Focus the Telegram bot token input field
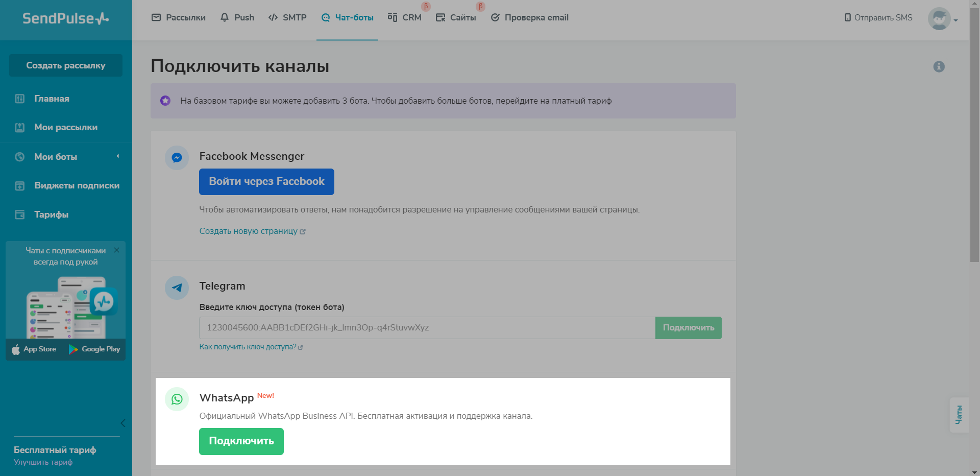 point(427,328)
